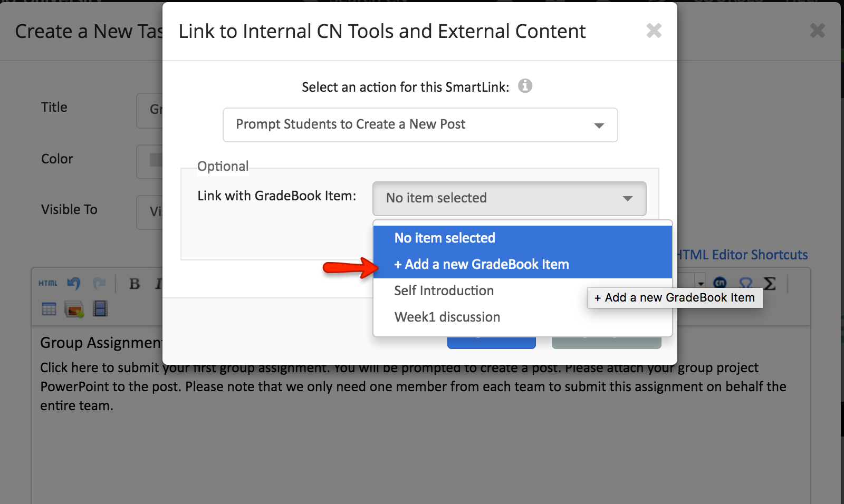
Task: Open the HTML Editor Shortcuts link
Action: pos(742,255)
